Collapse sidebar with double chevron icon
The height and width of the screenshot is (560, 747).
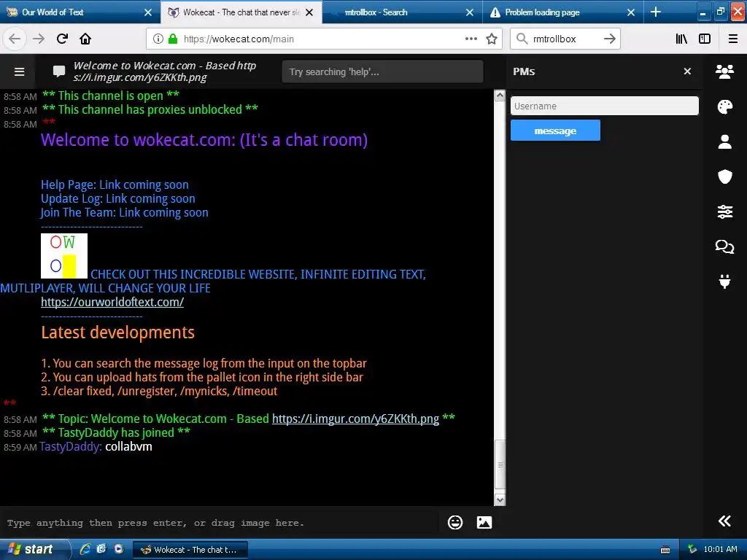724,521
